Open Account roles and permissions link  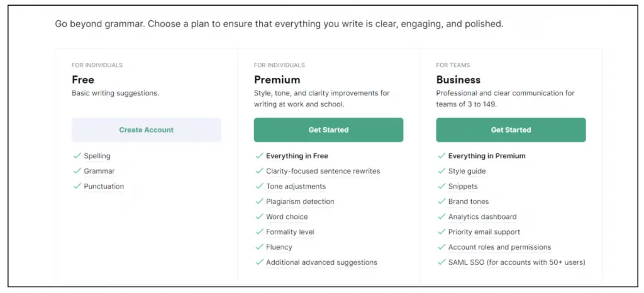[x=499, y=247]
